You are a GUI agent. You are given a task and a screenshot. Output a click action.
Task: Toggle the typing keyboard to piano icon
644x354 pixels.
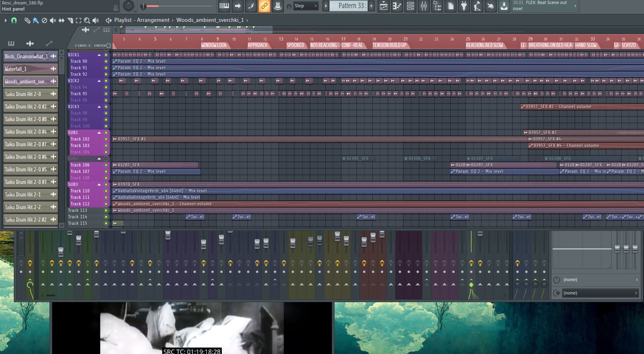click(x=224, y=6)
